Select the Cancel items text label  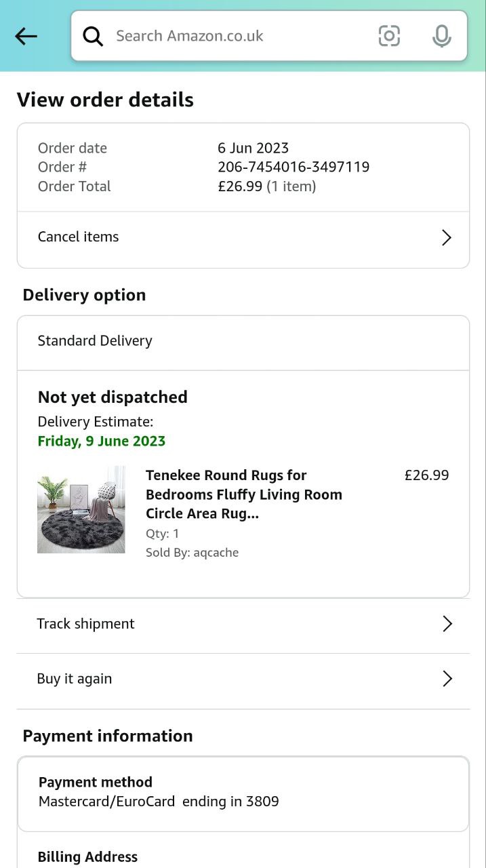pos(78,237)
